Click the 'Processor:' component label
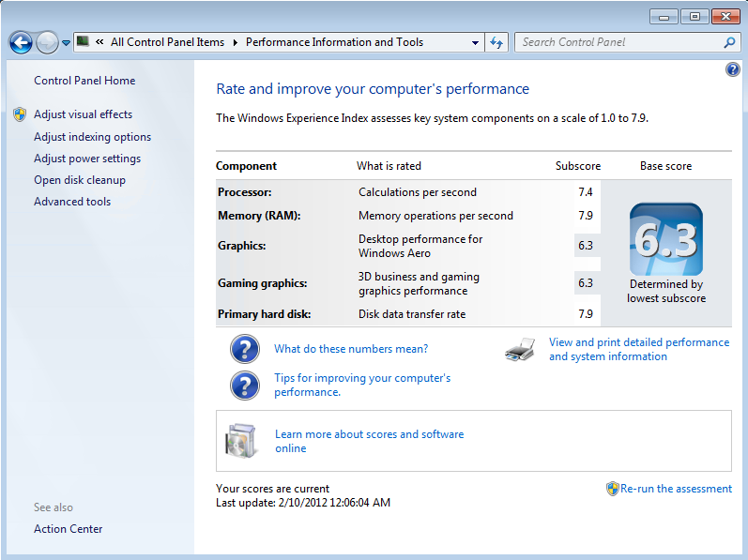The image size is (748, 560). [245, 192]
